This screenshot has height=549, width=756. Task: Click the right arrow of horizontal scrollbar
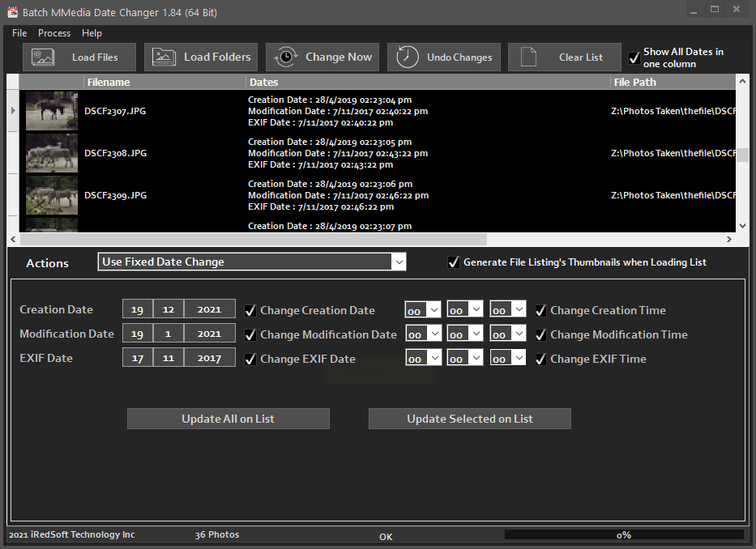(728, 240)
